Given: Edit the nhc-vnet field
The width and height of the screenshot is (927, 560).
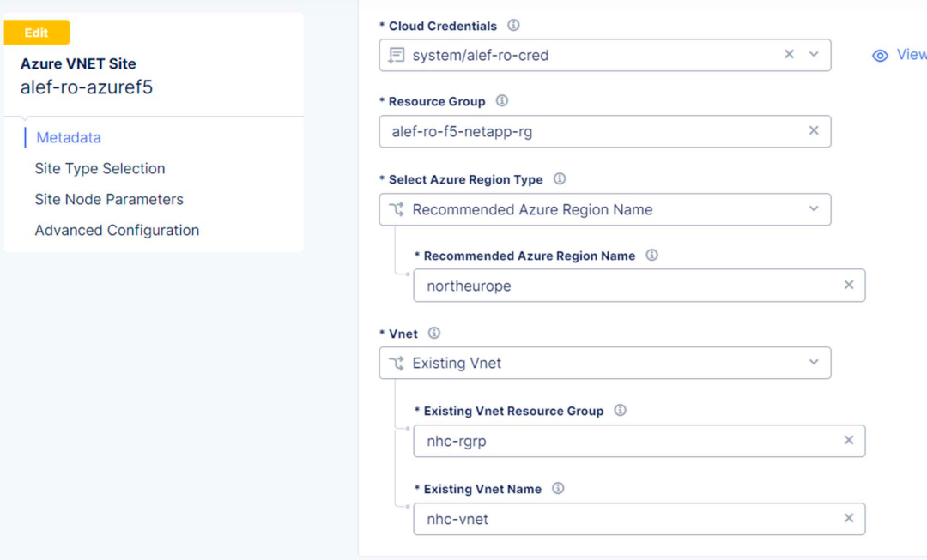Looking at the screenshot, I should 639,519.
